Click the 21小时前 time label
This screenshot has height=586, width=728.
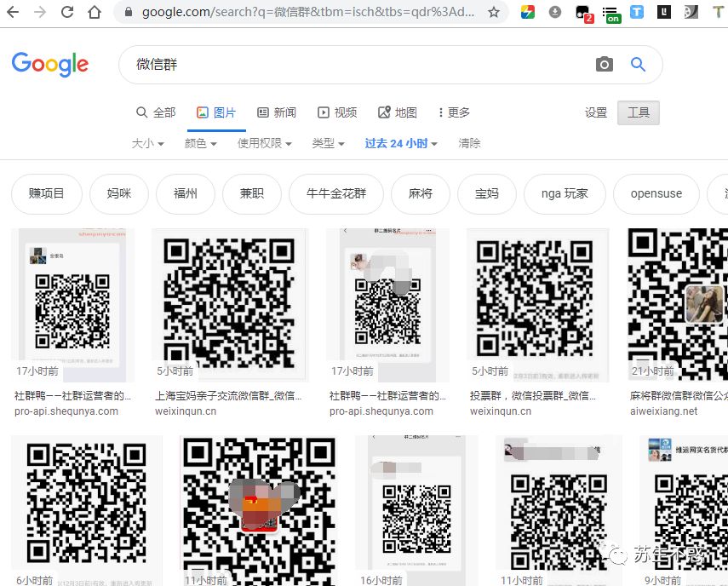pyautogui.click(x=652, y=371)
